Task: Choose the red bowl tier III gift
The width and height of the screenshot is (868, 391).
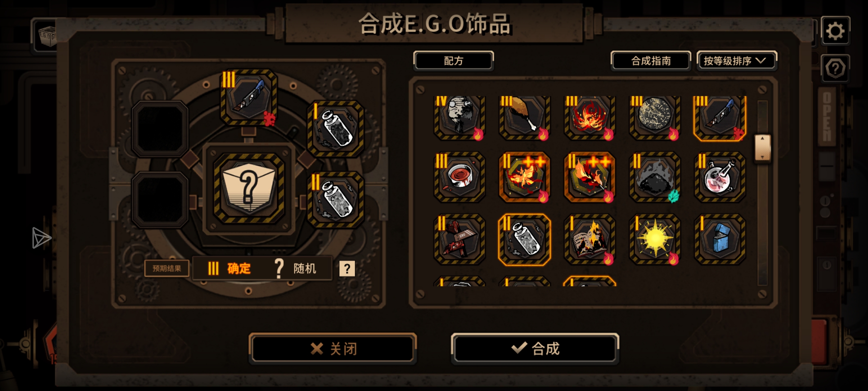Action: click(x=459, y=177)
